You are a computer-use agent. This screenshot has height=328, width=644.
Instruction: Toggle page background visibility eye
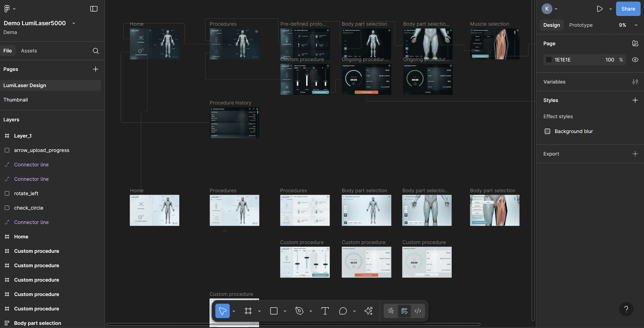tap(635, 60)
